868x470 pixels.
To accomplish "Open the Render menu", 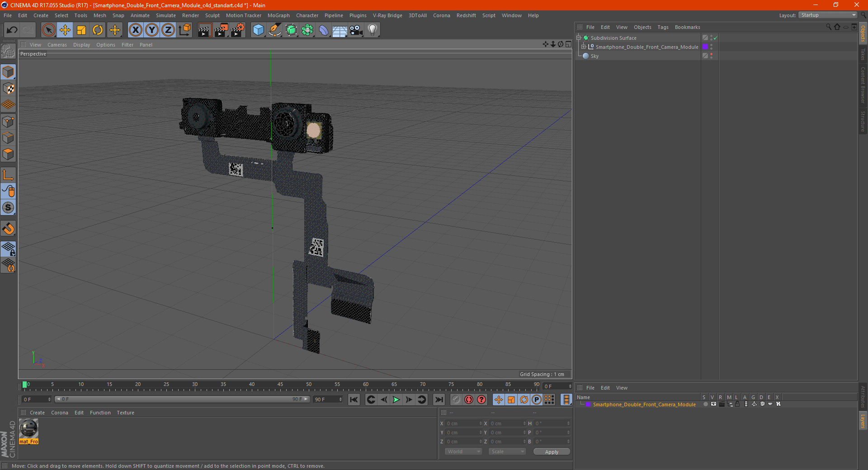I will click(190, 15).
